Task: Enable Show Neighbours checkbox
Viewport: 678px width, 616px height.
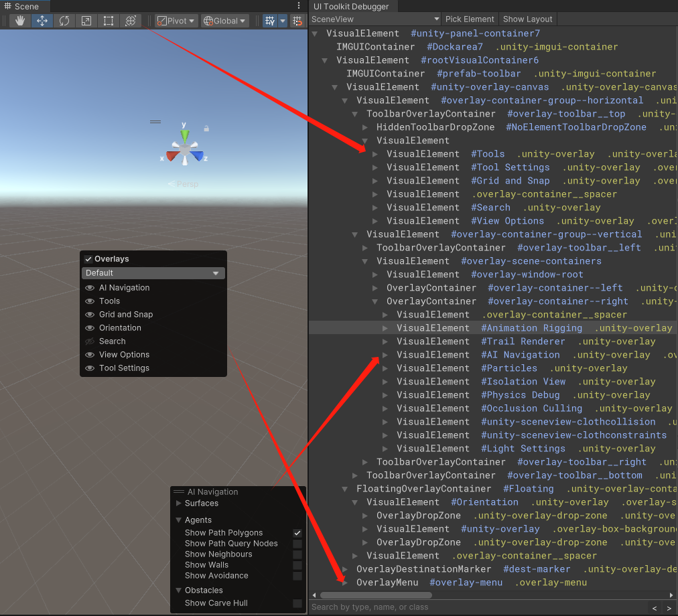Action: (297, 554)
